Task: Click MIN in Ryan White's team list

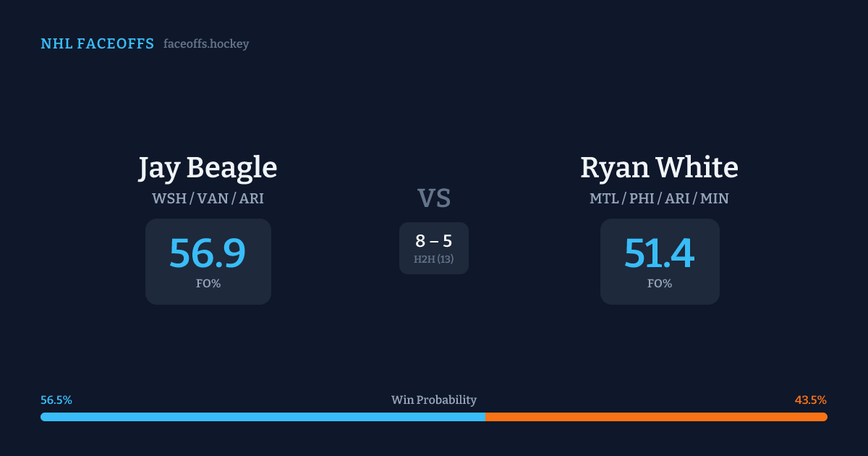Action: point(715,198)
